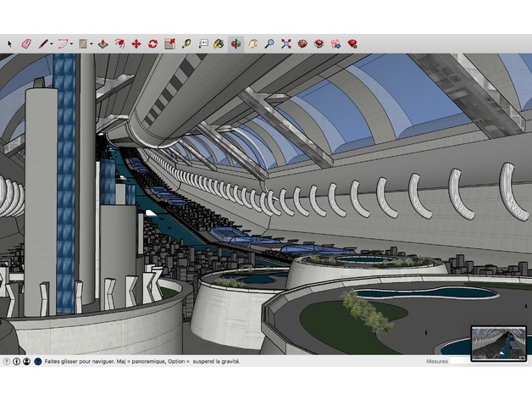Select the Pan hand tool

tap(252, 43)
